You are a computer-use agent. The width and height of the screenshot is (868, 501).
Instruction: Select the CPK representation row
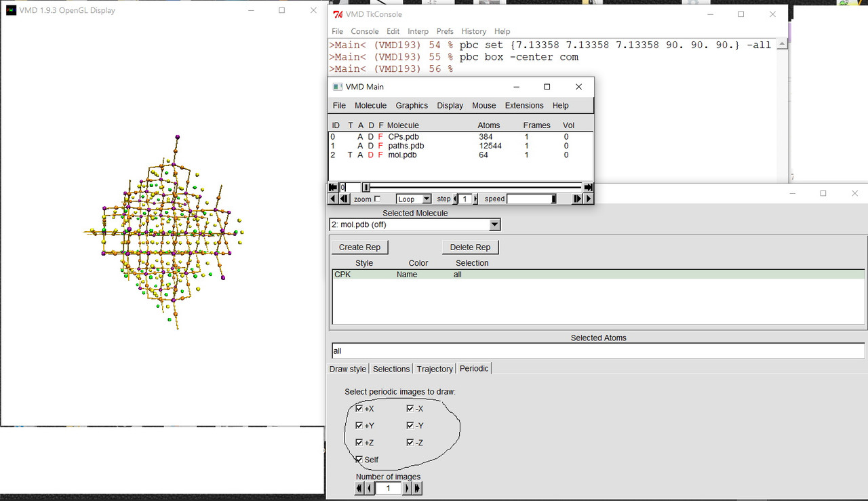tap(598, 275)
